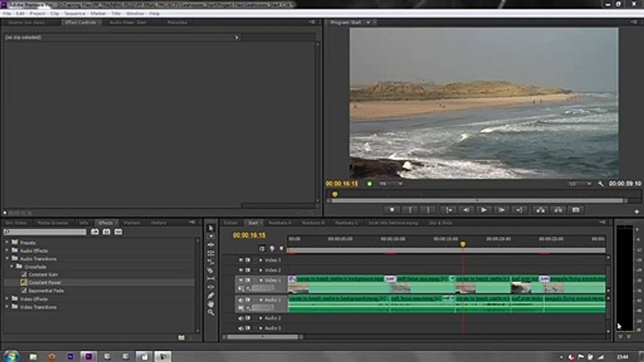644x362 pixels.
Task: Open the button editor plus icon
Action: coord(636,212)
